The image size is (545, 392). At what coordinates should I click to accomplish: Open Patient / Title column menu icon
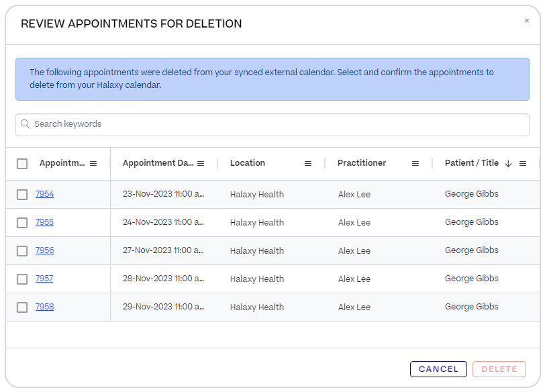tap(523, 164)
